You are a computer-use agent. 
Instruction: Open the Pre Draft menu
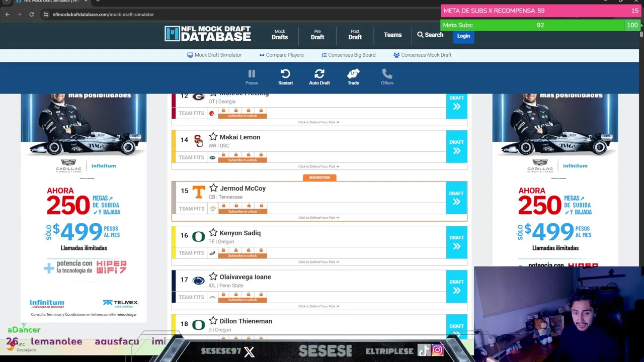click(317, 34)
